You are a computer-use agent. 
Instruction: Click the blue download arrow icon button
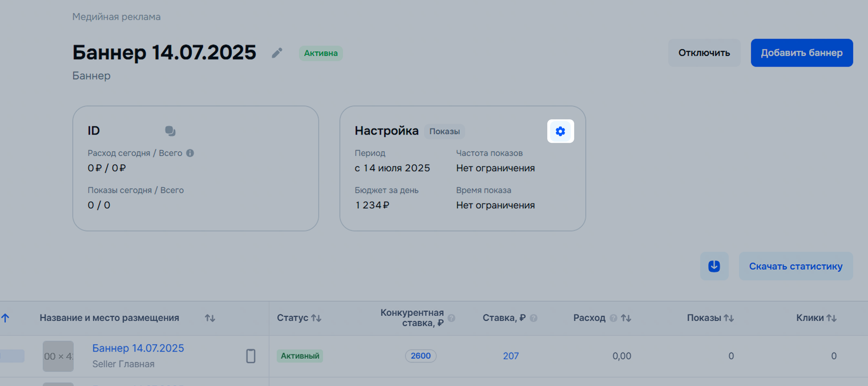(x=714, y=266)
